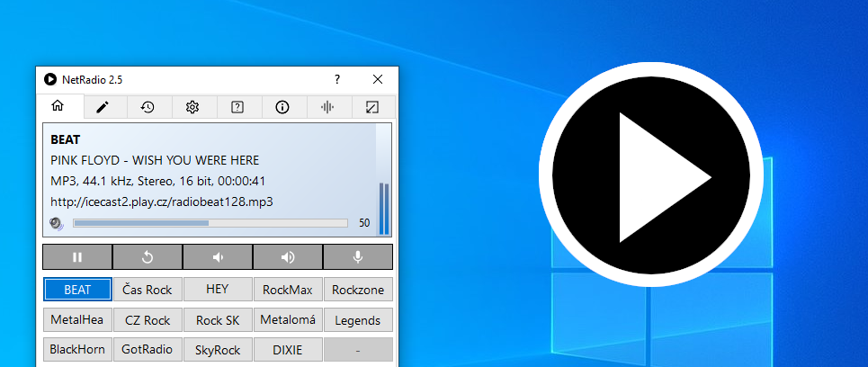The height and width of the screenshot is (367, 868).
Task: Select the CZ Rock station
Action: (148, 320)
